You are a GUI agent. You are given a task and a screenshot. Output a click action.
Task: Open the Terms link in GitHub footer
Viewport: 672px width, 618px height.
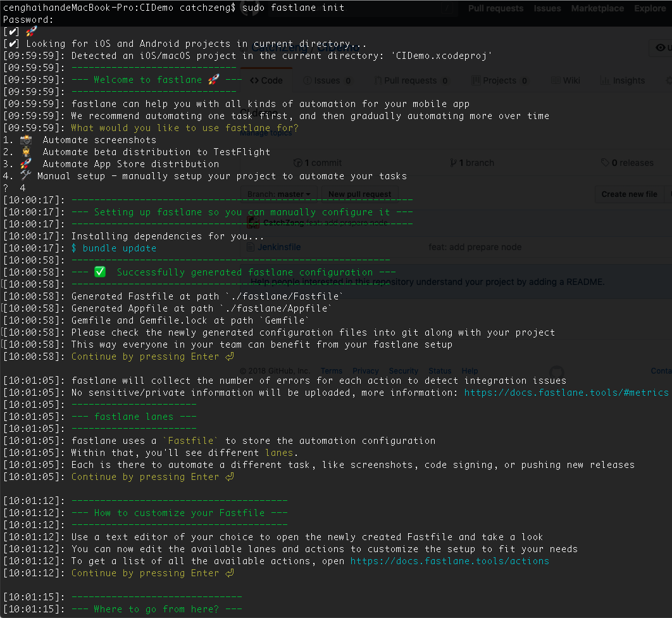(332, 371)
